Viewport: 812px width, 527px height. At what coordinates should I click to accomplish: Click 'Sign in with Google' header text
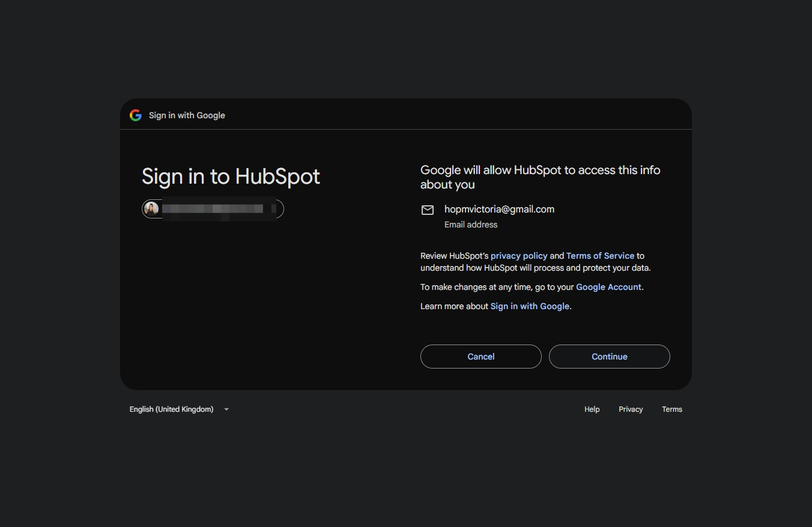(187, 115)
